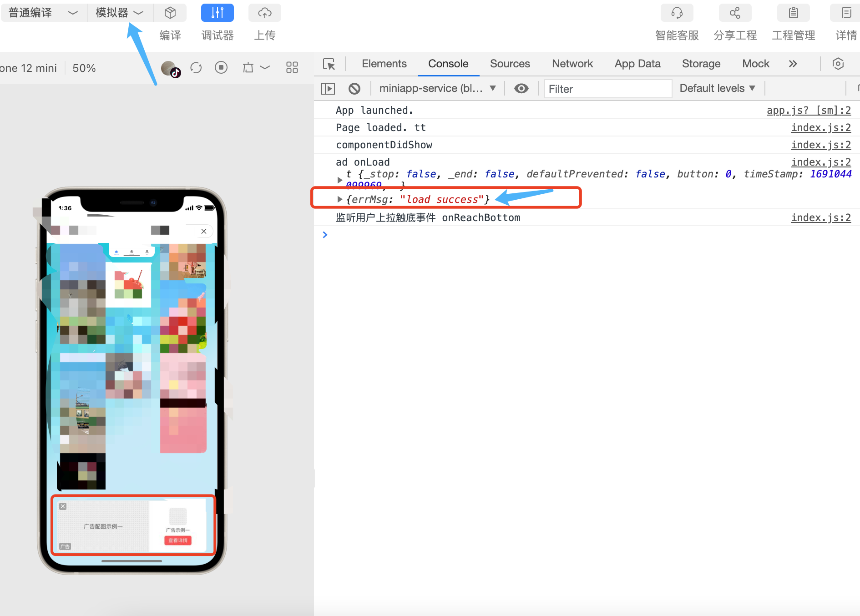Click the 分享工程 share icon
This screenshot has width=860, height=616.
(735, 13)
